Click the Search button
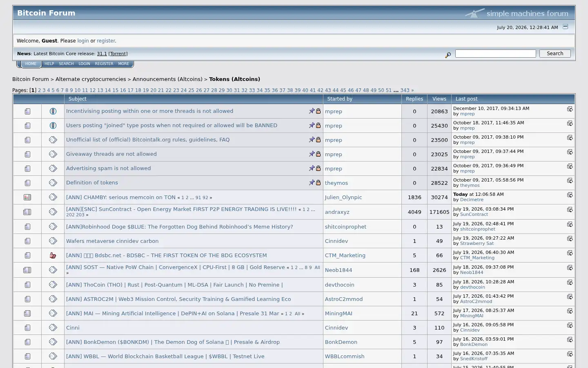588x368 pixels. click(x=555, y=54)
